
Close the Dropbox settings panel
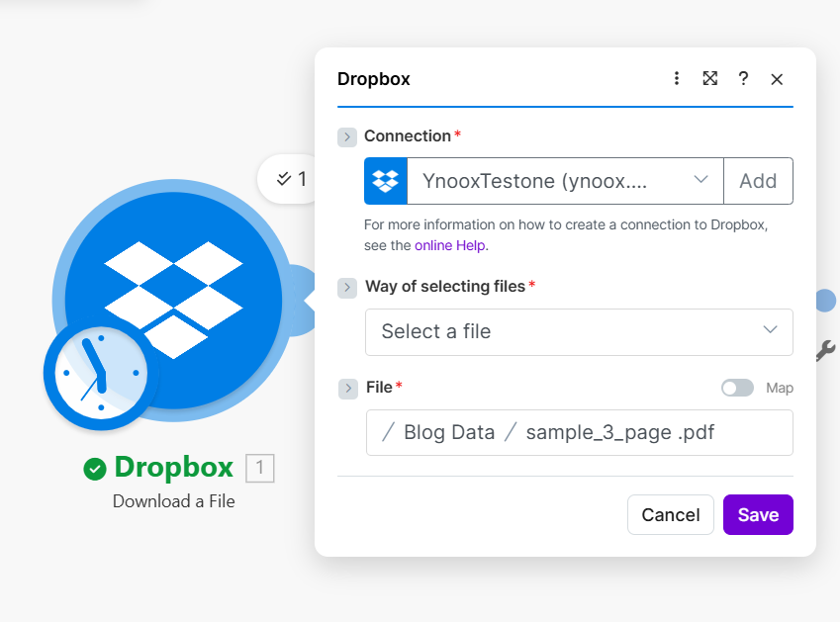click(777, 79)
